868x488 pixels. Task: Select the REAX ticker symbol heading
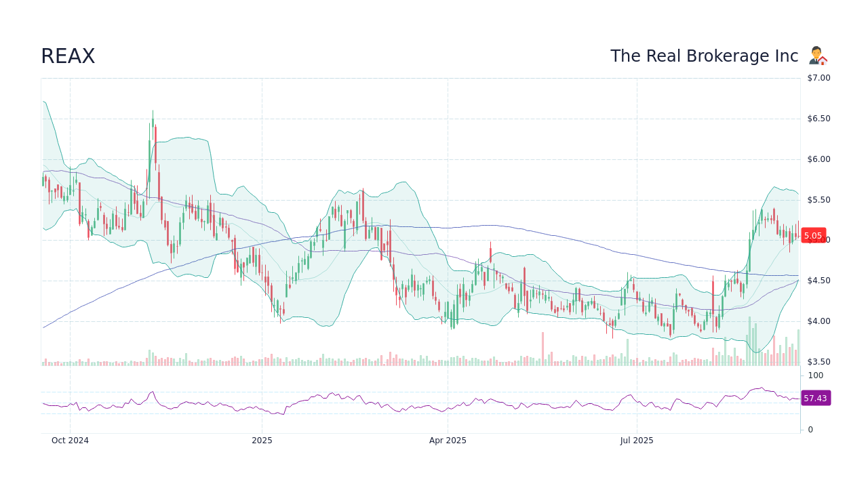tap(68, 56)
